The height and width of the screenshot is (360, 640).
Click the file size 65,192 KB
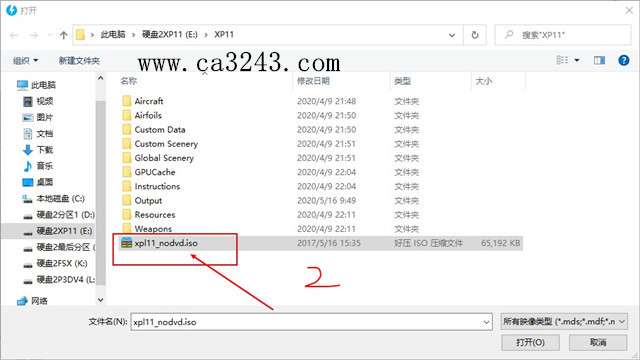click(500, 243)
